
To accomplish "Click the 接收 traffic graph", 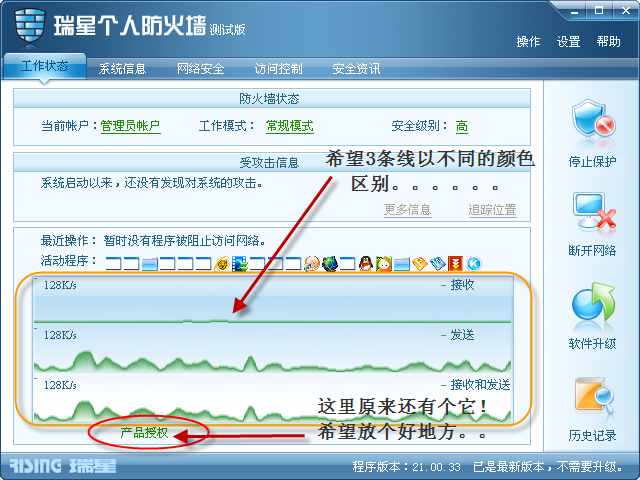I will pyautogui.click(x=273, y=300).
